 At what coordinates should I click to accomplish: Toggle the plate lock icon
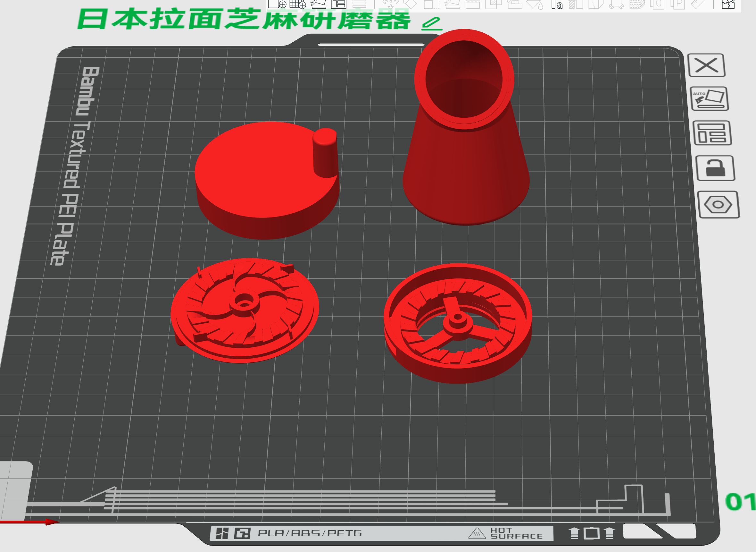[x=716, y=168]
